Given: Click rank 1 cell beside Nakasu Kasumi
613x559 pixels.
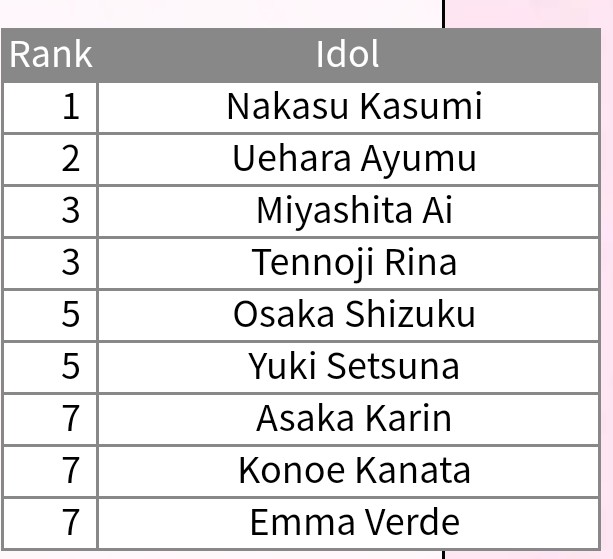Looking at the screenshot, I should (51, 106).
